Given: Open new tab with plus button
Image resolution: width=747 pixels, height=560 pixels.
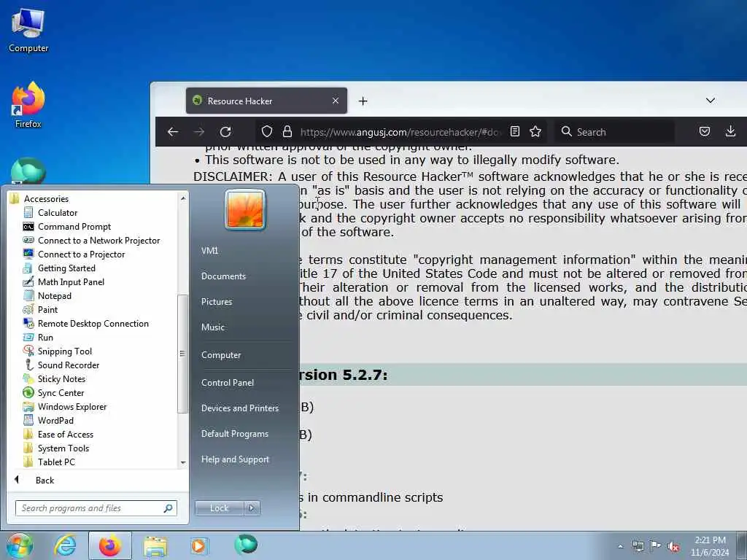Looking at the screenshot, I should click(x=363, y=101).
